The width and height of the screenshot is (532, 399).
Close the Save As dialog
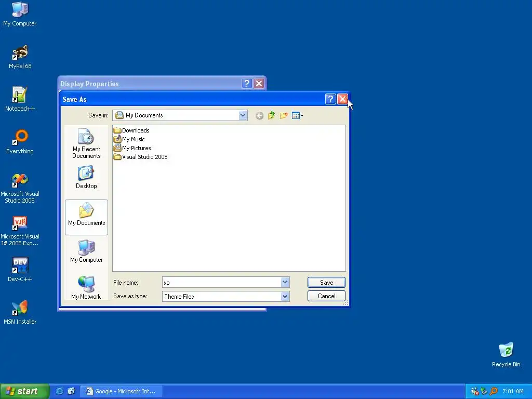[x=342, y=99]
